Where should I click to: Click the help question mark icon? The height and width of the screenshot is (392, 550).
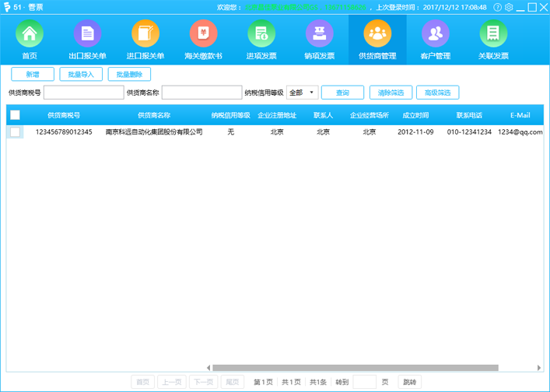pos(498,7)
